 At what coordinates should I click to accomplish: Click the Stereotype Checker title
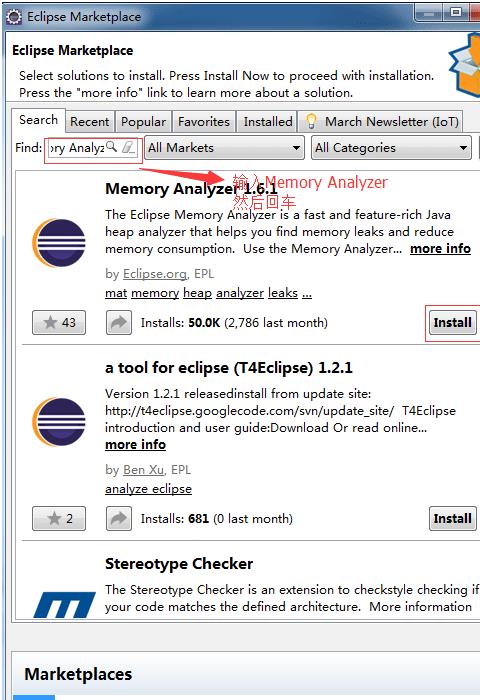click(179, 564)
